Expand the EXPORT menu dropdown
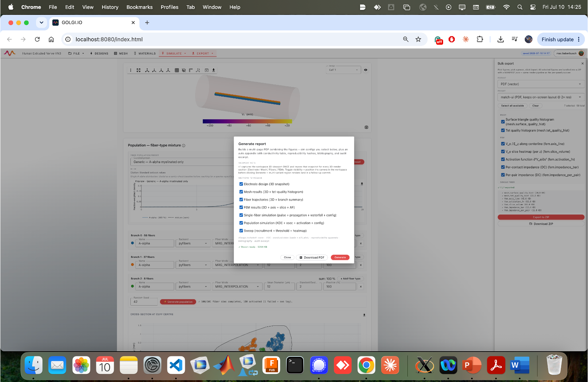Viewport: 588px width, 382px height. tap(203, 53)
